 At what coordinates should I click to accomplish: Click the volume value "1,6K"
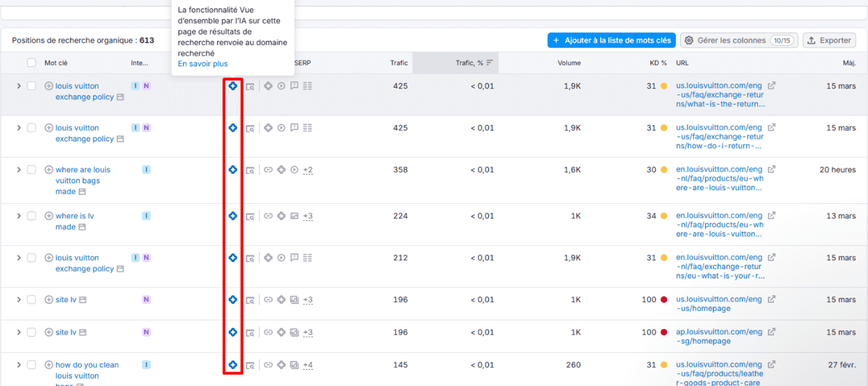coord(572,170)
